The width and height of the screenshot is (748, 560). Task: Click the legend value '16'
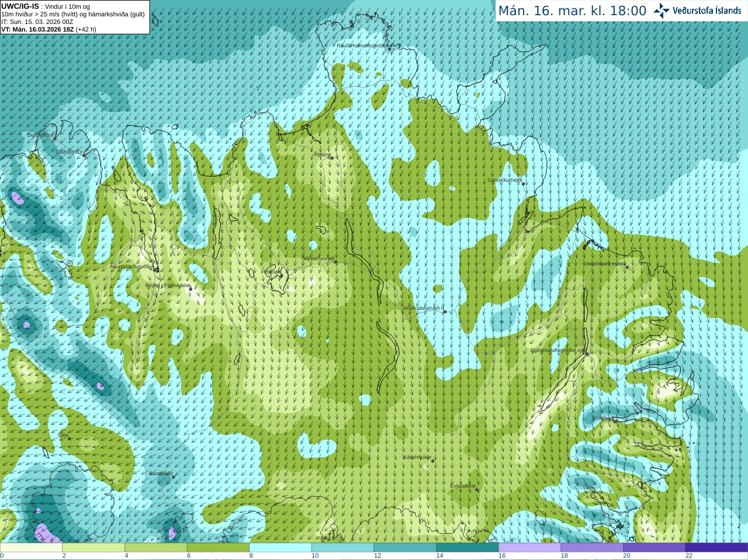click(502, 556)
